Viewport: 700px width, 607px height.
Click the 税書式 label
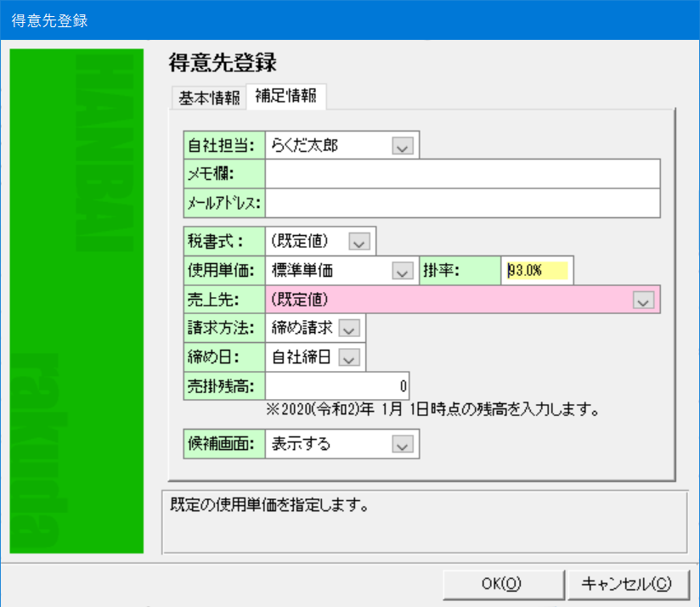coord(224,241)
